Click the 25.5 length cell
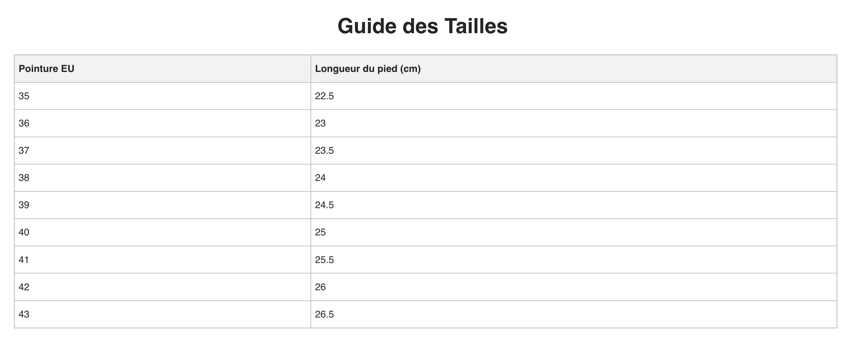This screenshot has width=868, height=343. [x=574, y=260]
